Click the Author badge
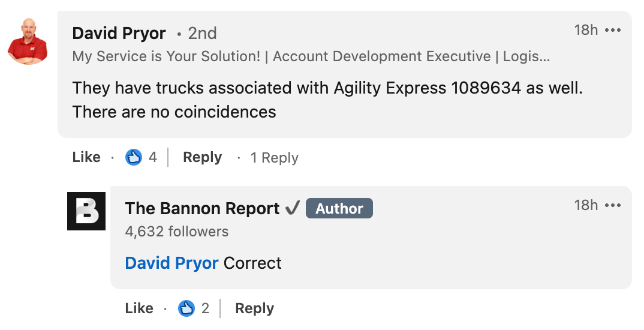644x330 pixels. coord(339,208)
